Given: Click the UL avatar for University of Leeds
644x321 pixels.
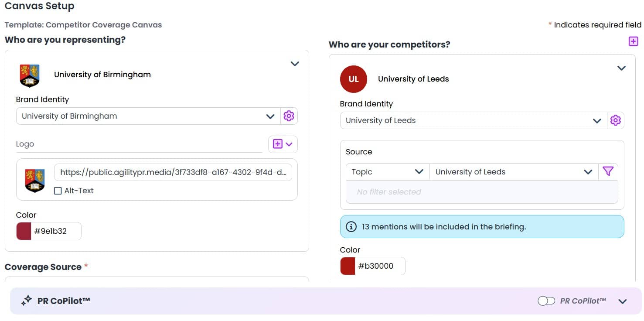Looking at the screenshot, I should 354,79.
